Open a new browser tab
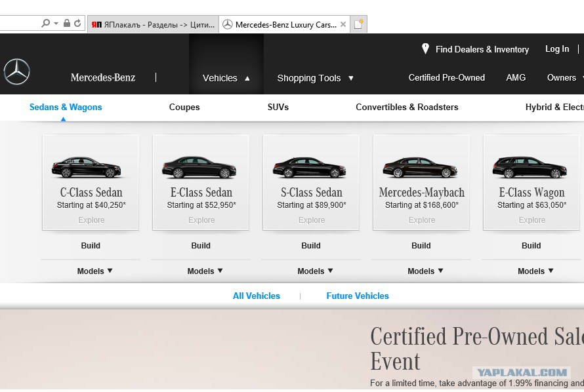 coord(359,24)
